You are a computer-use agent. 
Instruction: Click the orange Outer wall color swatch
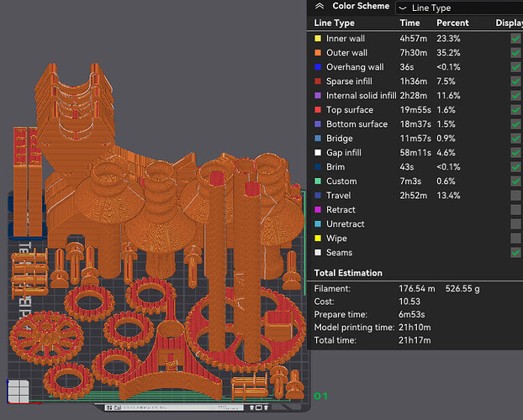(x=317, y=53)
